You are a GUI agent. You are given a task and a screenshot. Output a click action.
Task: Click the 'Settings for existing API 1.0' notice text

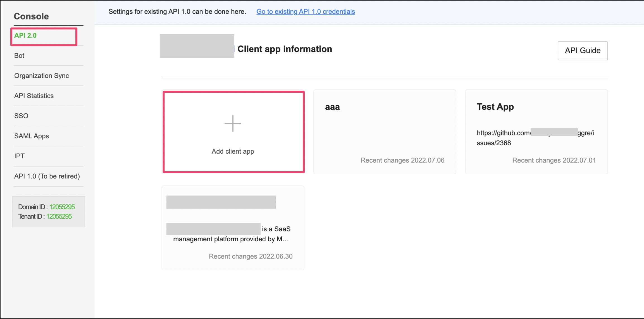(x=177, y=11)
